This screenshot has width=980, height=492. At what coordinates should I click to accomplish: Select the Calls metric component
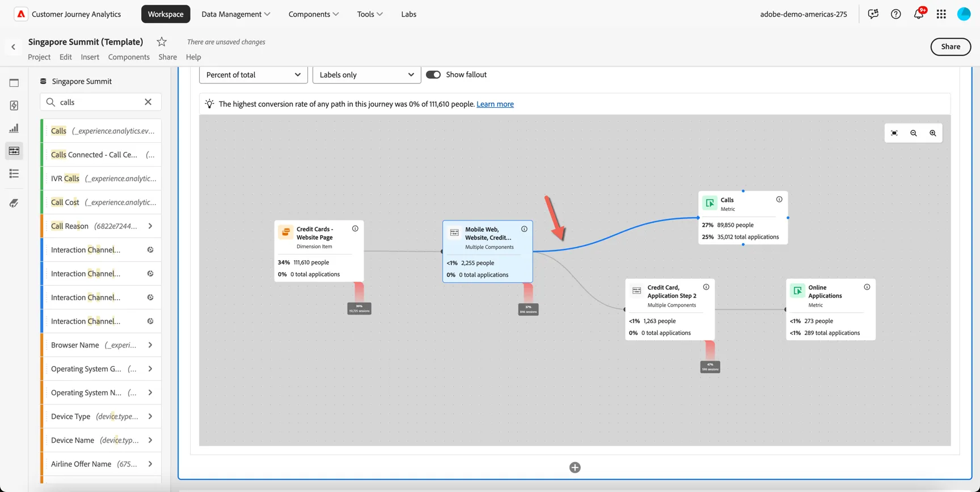102,131
